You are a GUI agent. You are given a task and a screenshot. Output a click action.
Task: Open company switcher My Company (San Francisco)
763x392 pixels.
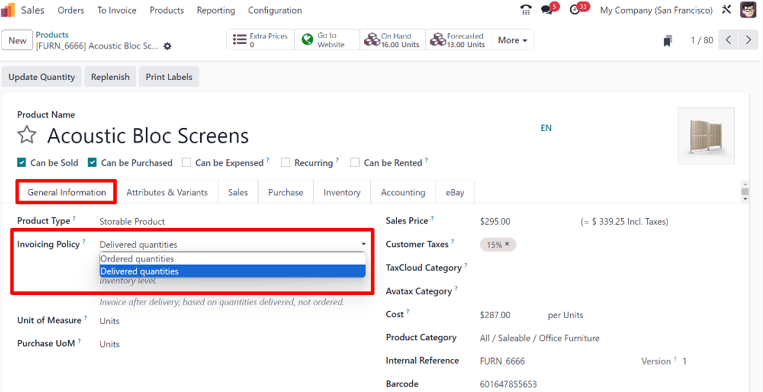[x=656, y=10]
